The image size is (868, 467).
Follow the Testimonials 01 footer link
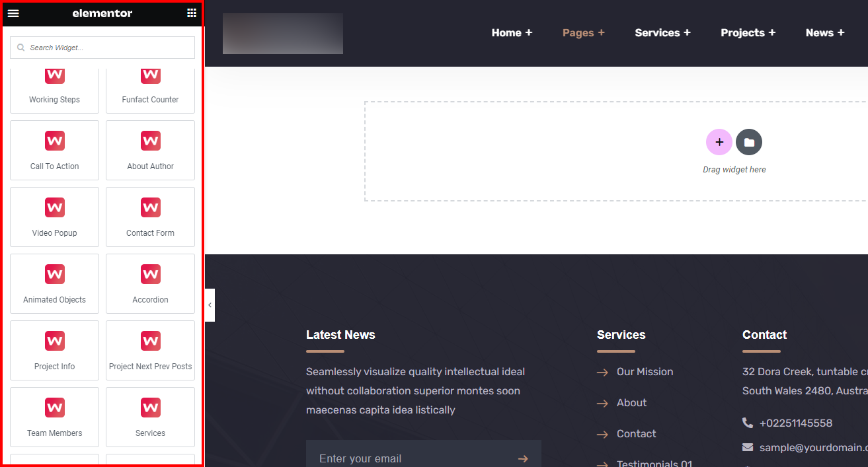(x=653, y=462)
